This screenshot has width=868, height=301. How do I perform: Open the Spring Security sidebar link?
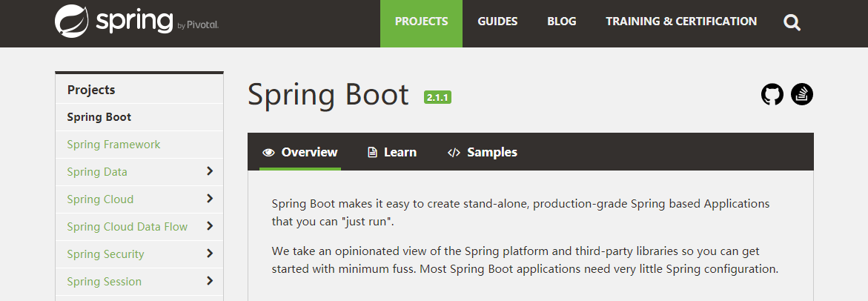click(x=105, y=254)
